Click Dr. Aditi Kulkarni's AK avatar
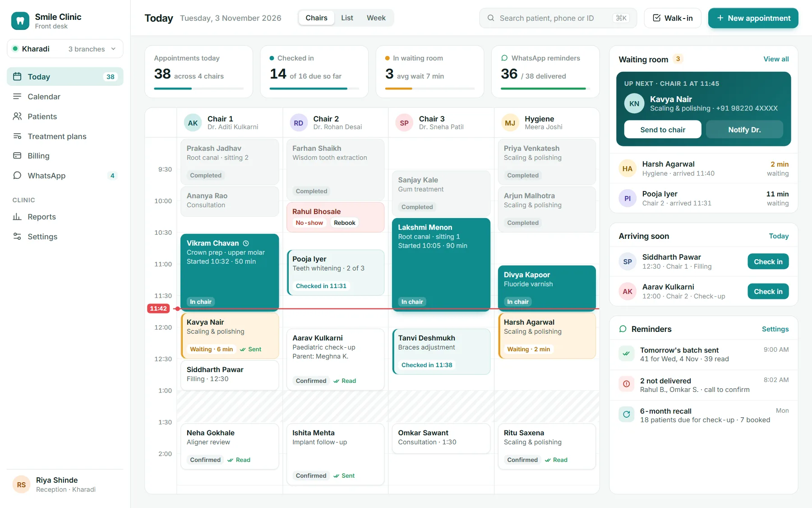 [x=193, y=123]
